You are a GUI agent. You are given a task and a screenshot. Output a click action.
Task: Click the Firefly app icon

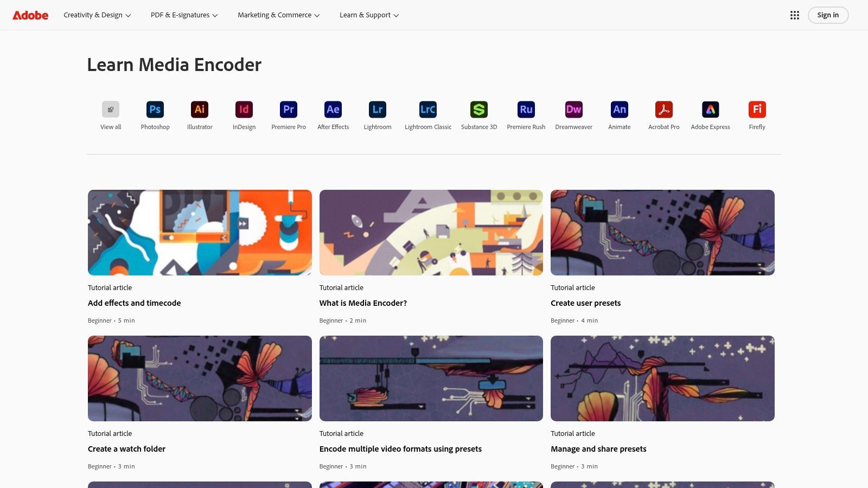point(757,110)
